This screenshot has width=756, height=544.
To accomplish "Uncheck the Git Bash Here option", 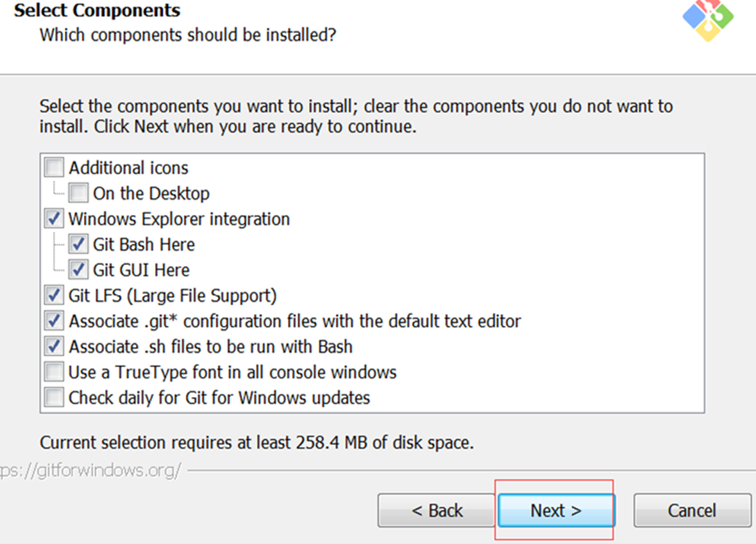I will (78, 244).
